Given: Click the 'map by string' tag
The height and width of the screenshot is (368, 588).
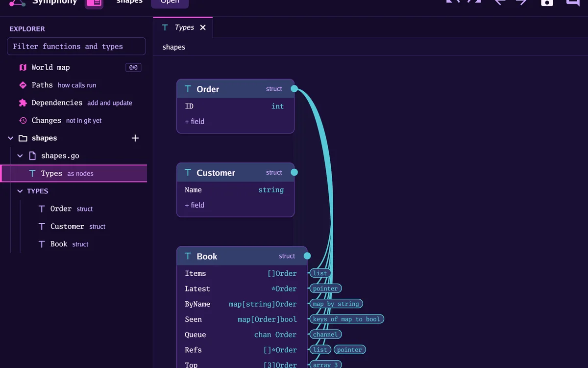Looking at the screenshot, I should click(x=336, y=304).
